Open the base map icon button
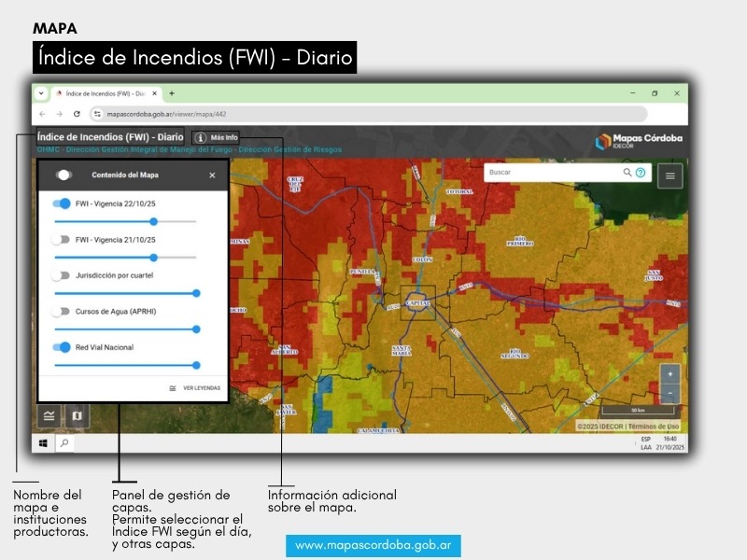The image size is (747, 560). click(x=78, y=415)
